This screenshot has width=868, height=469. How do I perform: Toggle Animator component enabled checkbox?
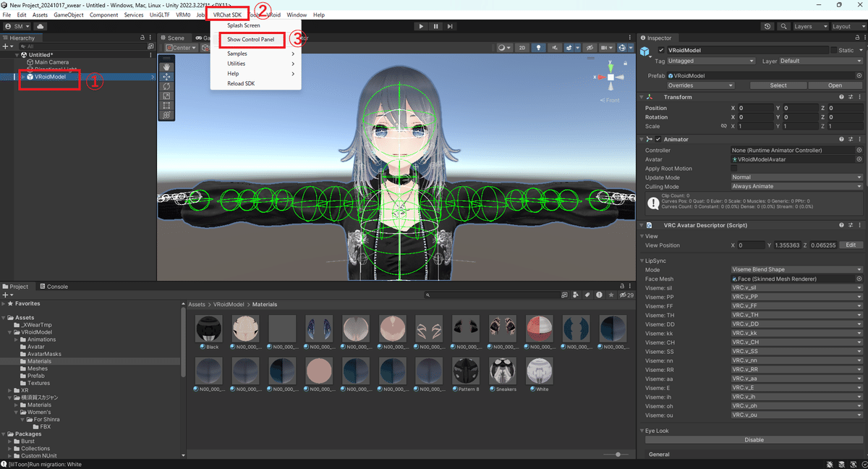(x=658, y=139)
